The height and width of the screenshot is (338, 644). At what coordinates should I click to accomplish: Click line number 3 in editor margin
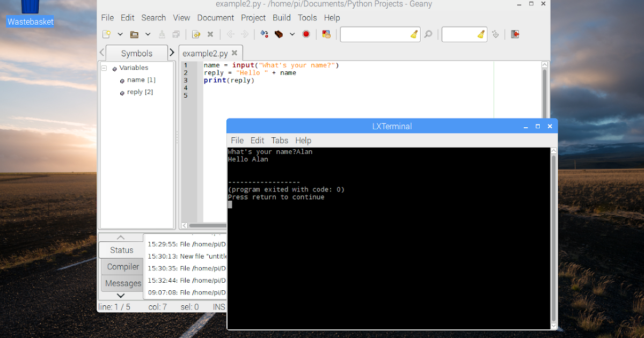pos(186,80)
